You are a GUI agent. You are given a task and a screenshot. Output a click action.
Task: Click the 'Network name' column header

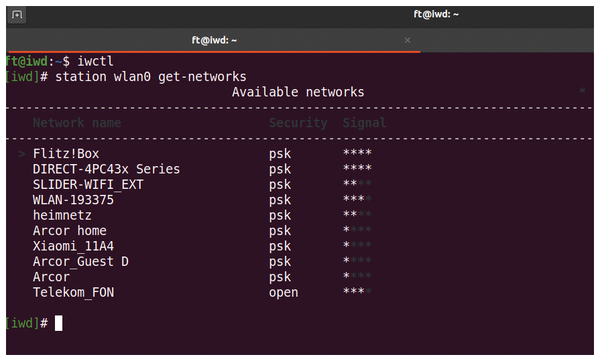77,123
